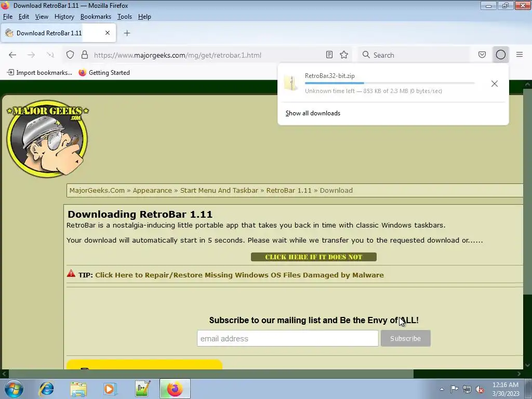The image size is (532, 399).
Task: Bookmark this page with the star
Action: (344, 55)
